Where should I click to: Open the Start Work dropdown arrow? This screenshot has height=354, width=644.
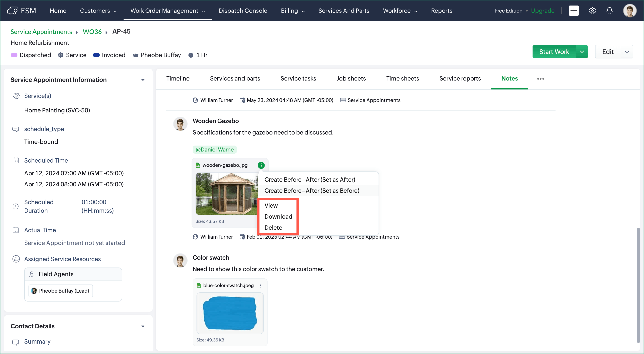(582, 52)
